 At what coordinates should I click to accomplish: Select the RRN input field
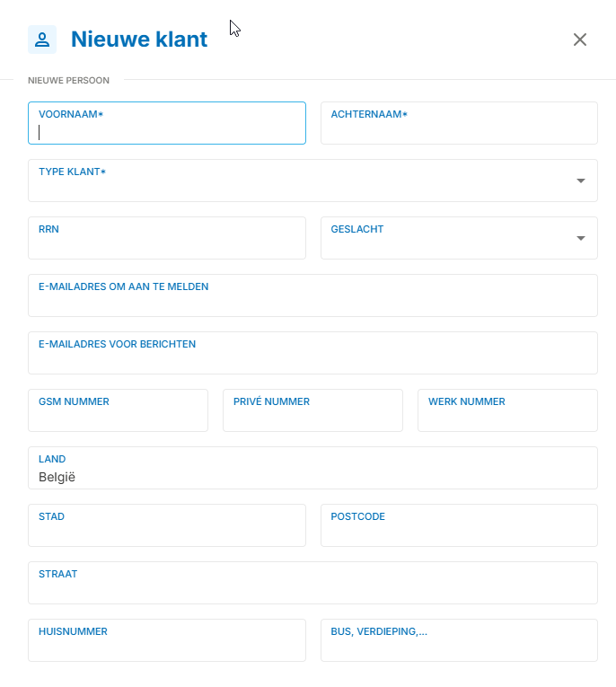click(x=167, y=238)
